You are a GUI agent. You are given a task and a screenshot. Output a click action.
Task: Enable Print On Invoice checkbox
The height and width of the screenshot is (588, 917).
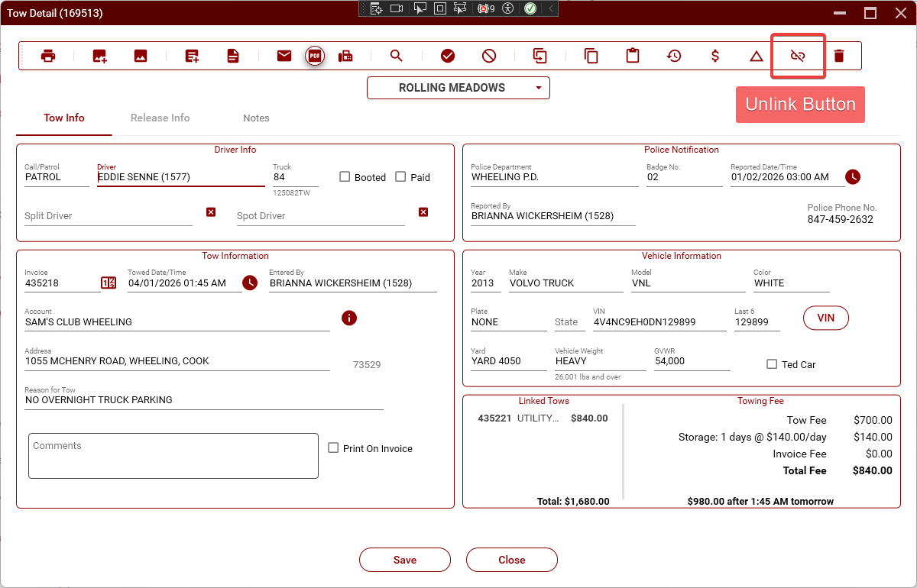(333, 448)
